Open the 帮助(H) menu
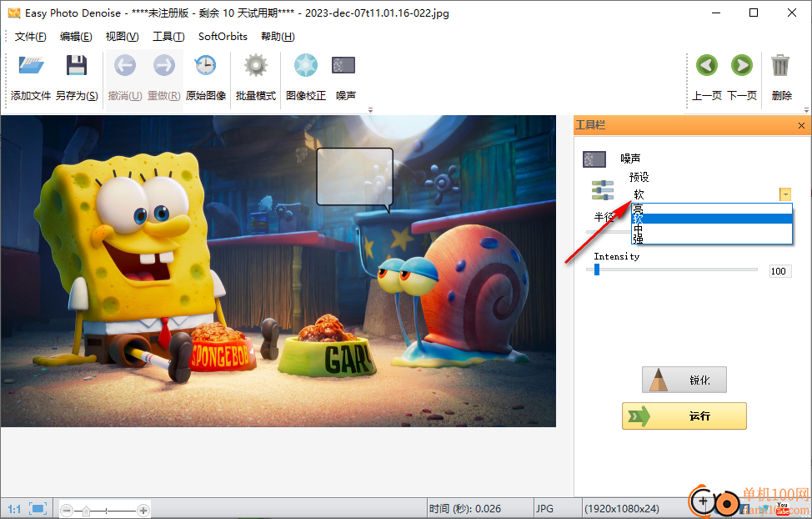Viewport: 812px width, 519px height. pos(278,36)
